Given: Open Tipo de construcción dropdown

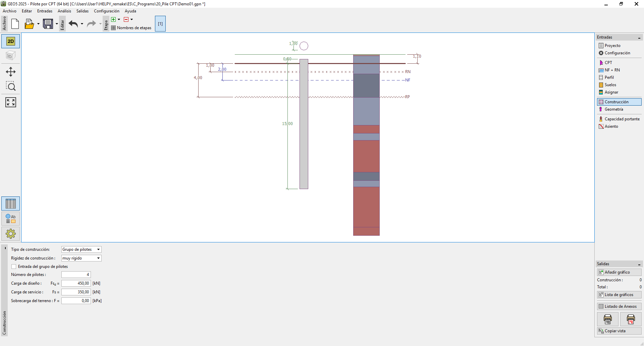Looking at the screenshot, I should pos(81,249).
